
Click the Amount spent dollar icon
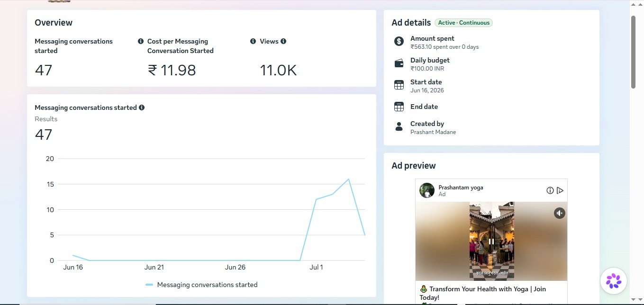399,41
